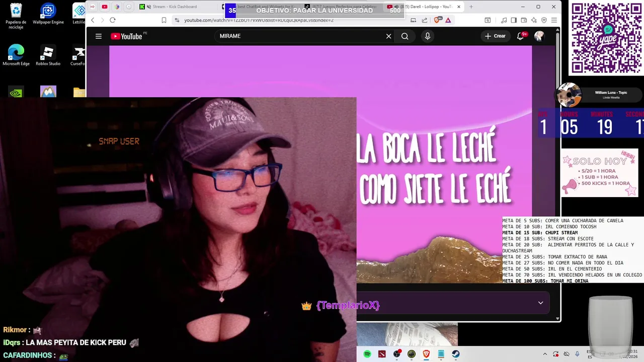The width and height of the screenshot is (644, 362).
Task: Click the Crear button on YouTube
Action: 495,36
